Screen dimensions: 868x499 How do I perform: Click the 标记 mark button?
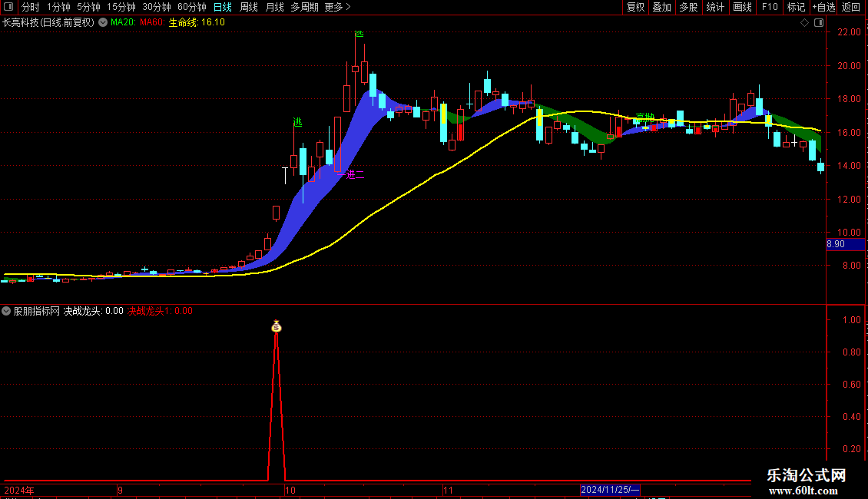point(796,7)
